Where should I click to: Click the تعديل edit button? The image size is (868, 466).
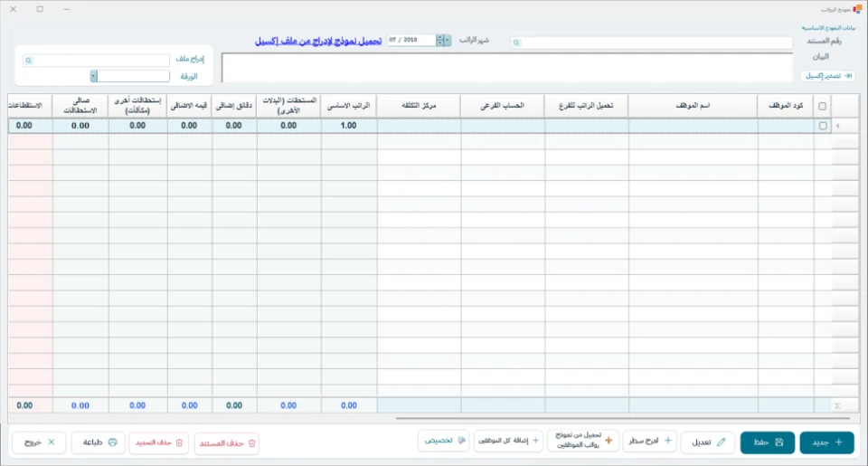(708, 442)
